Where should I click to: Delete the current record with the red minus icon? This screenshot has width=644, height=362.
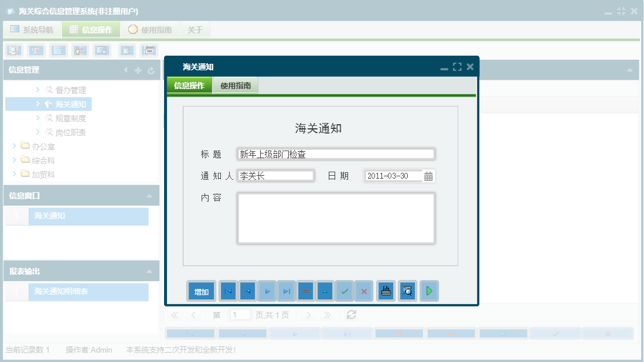pos(305,291)
